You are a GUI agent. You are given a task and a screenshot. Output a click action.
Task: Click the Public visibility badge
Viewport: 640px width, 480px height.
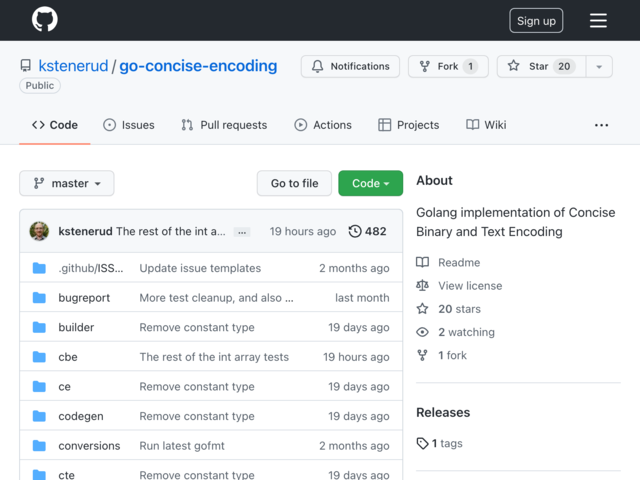40,86
